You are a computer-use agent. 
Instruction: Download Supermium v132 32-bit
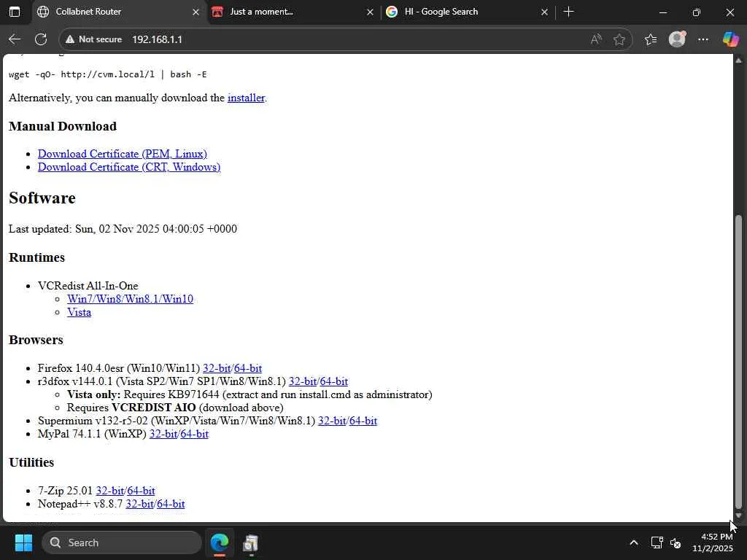point(332,421)
